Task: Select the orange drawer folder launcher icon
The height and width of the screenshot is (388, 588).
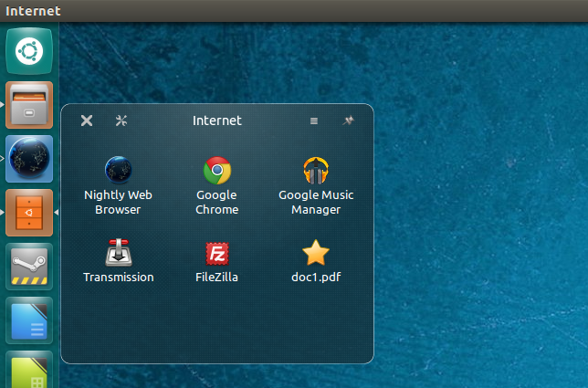Action: (29, 213)
